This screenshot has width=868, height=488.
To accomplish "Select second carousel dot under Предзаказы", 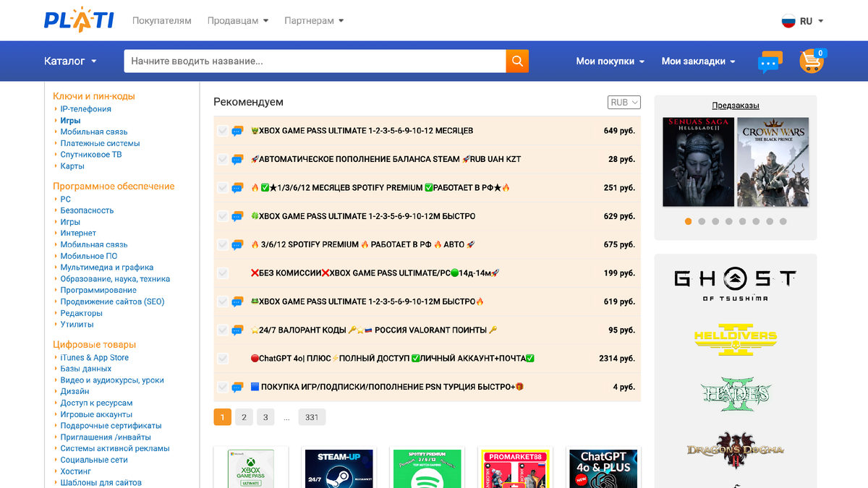I will (702, 221).
